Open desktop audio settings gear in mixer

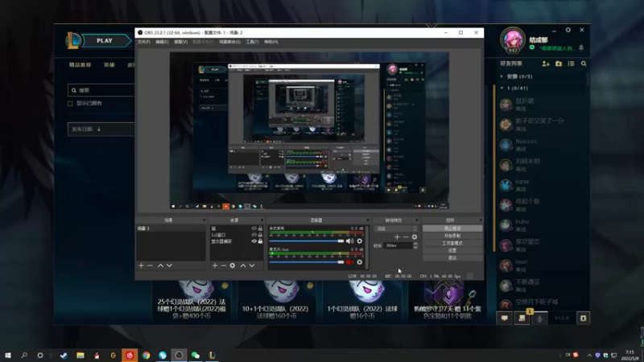point(359,241)
